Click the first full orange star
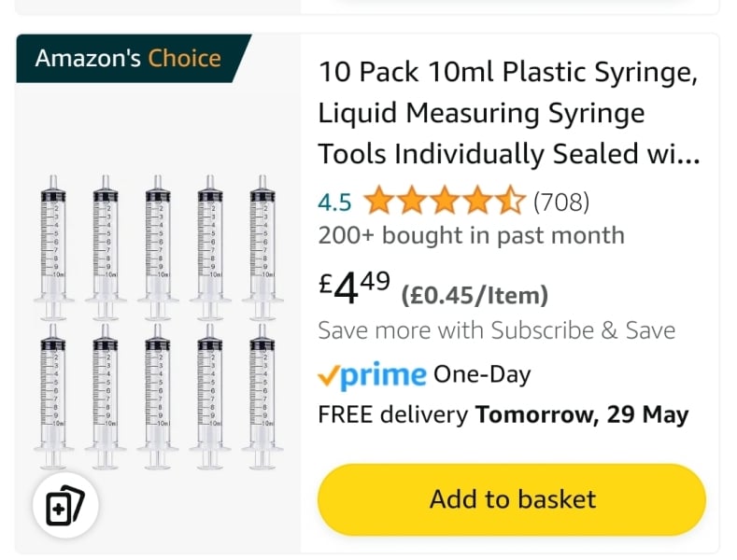This screenshot has height=560, width=737. pos(378,201)
